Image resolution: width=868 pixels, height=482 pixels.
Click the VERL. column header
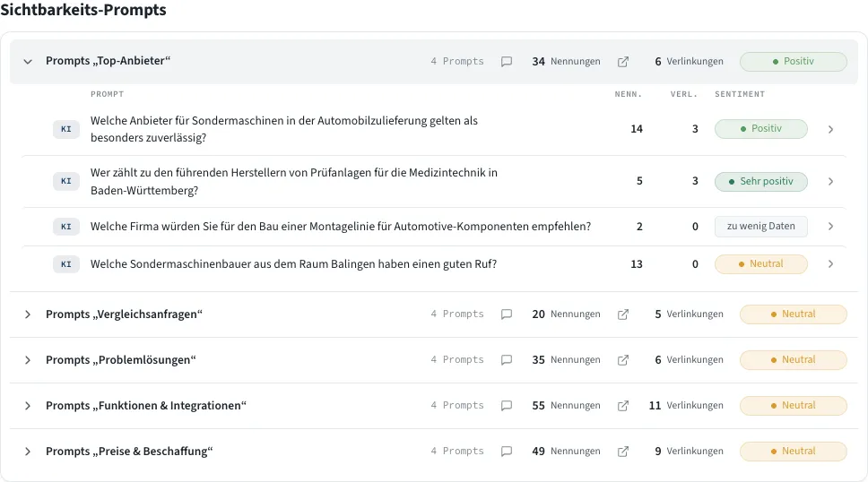click(x=684, y=94)
